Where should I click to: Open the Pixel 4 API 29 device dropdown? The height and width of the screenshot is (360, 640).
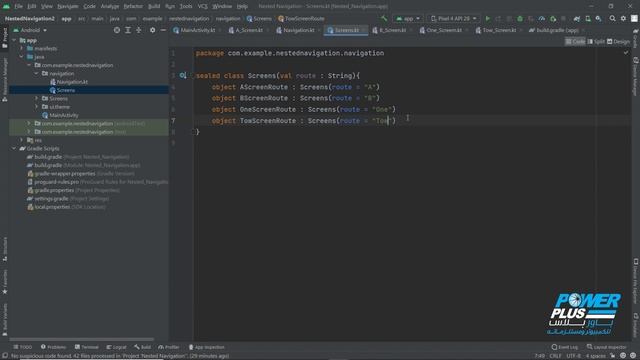point(453,19)
